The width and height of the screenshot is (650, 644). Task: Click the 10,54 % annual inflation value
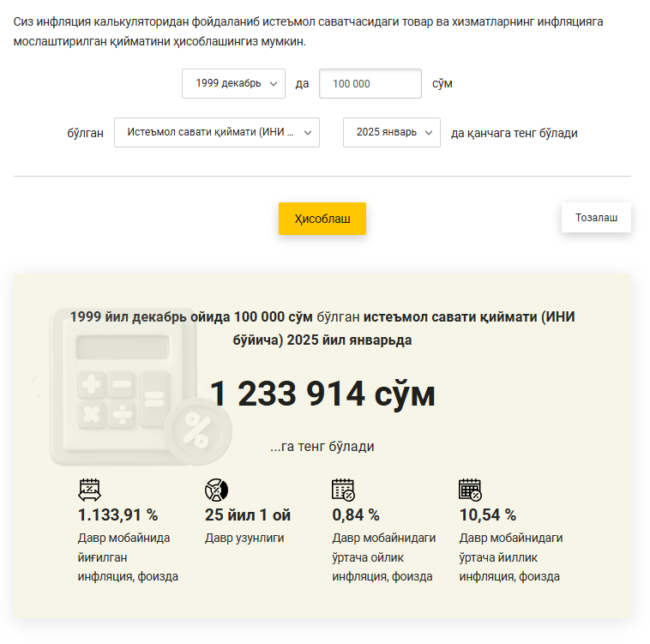[x=488, y=515]
